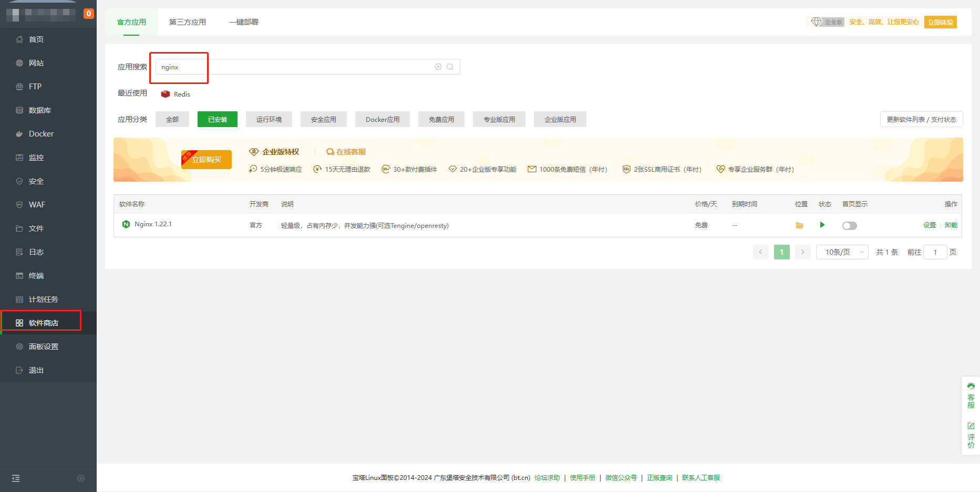Click the go-to page number input
The image size is (980, 492).
pyautogui.click(x=935, y=252)
